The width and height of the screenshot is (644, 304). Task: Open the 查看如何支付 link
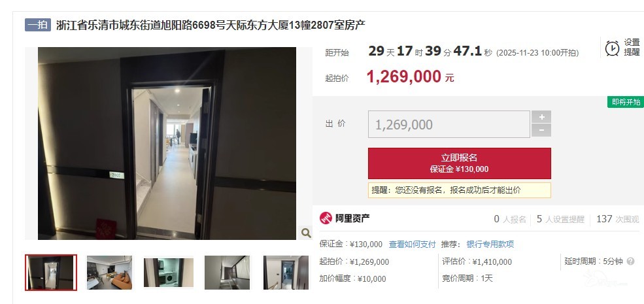point(413,245)
